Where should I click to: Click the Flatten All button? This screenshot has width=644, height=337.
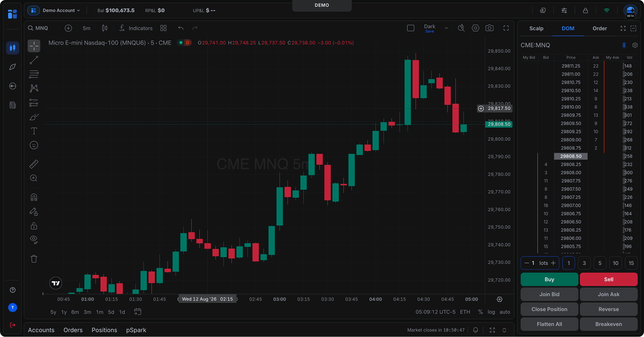[x=549, y=324]
